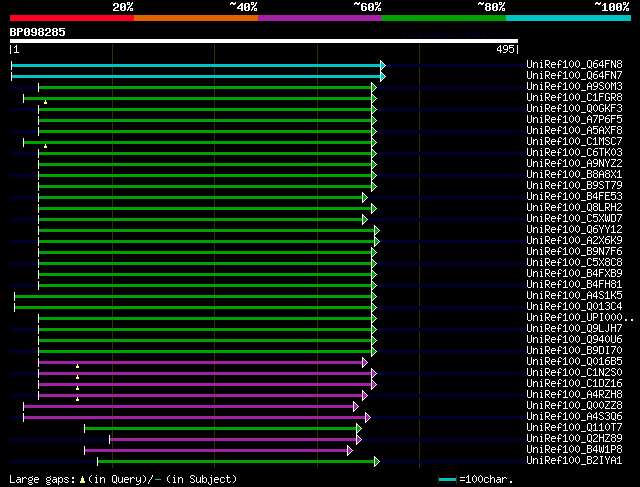The width and height of the screenshot is (640, 487).
Task: Select the UniRef100_B9DI70 hit label
Action: pyautogui.click(x=574, y=351)
